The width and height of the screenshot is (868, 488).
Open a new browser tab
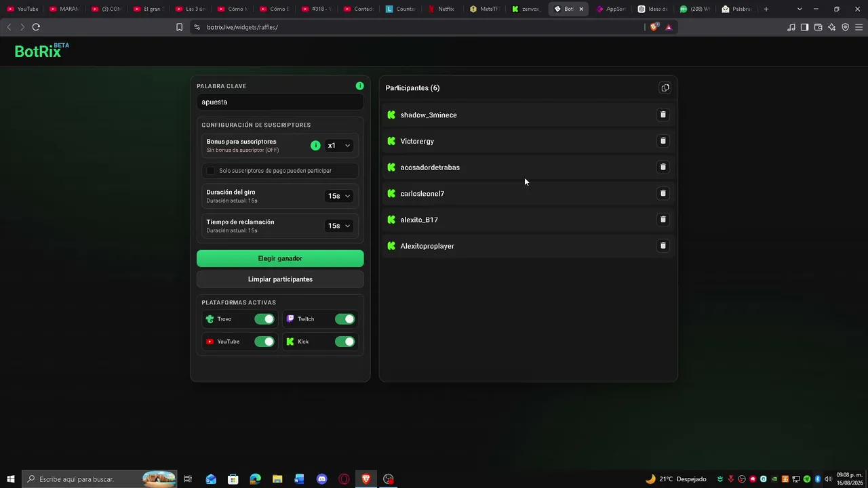(766, 9)
